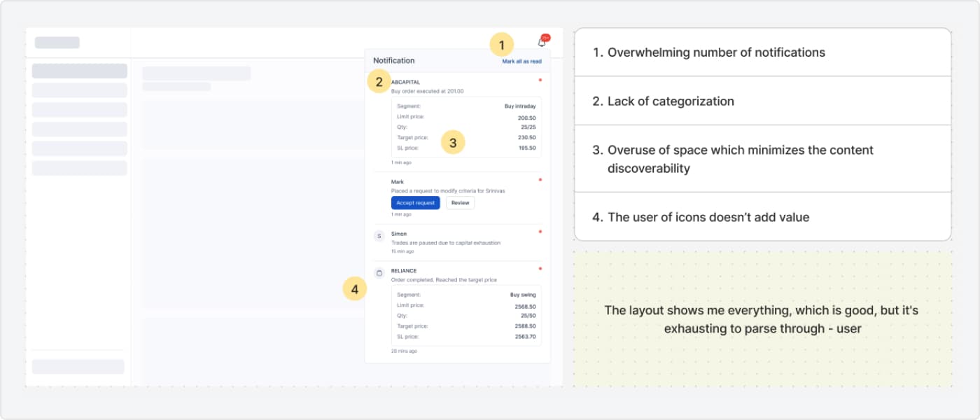This screenshot has width=980, height=420.
Task: Click the 'Notification' panel heading
Action: [x=393, y=61]
